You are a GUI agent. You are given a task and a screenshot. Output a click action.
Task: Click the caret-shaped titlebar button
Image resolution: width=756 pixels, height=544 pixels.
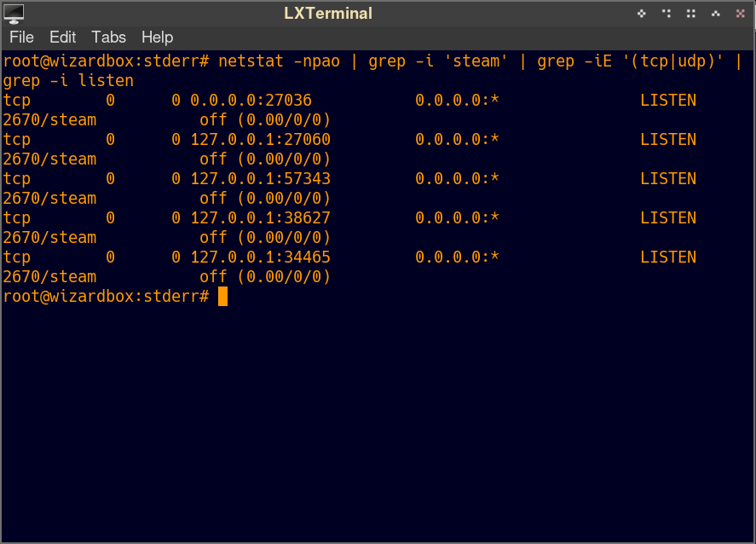point(716,14)
